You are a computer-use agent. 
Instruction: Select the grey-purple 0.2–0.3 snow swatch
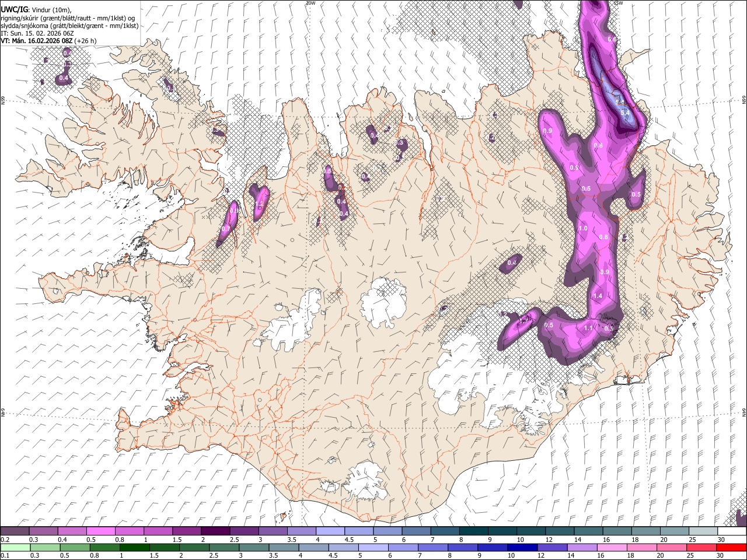point(15,531)
